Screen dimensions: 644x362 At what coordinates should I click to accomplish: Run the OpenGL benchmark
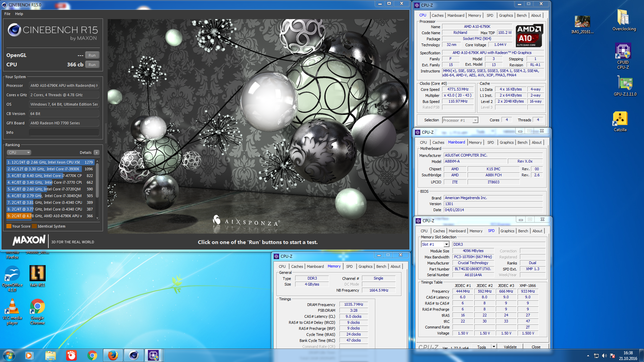(92, 55)
